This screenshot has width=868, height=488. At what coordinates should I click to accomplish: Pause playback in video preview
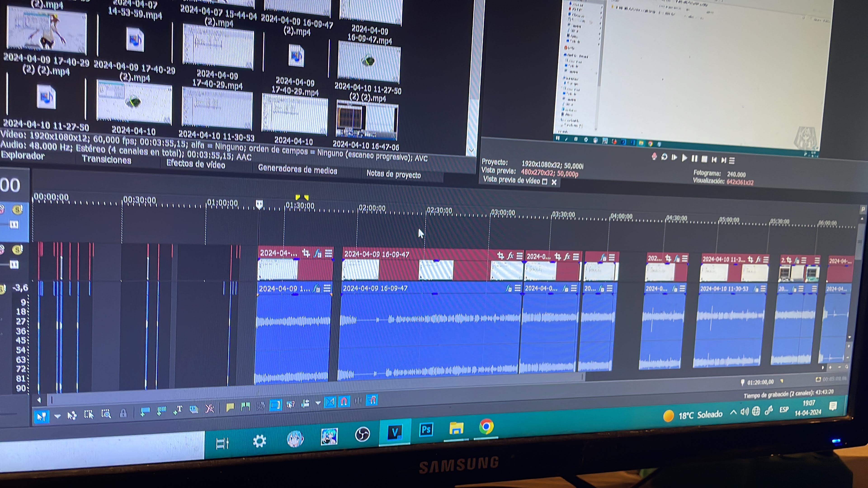coord(694,159)
